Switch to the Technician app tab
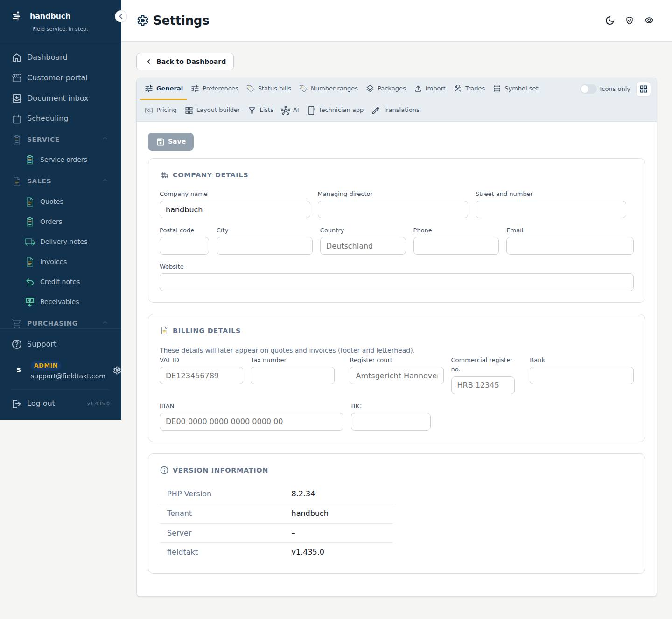This screenshot has height=619, width=672. 336,110
